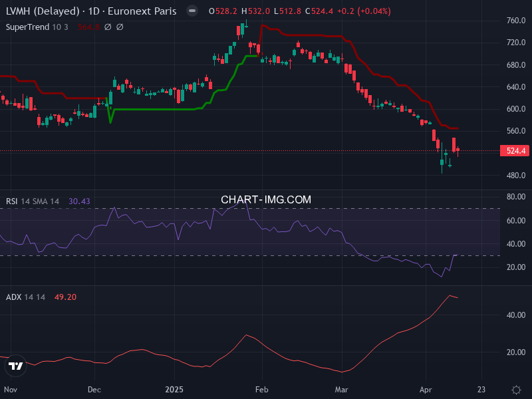Click the 40.00 ADX scale label
The width and height of the screenshot is (532, 399).
[516, 315]
